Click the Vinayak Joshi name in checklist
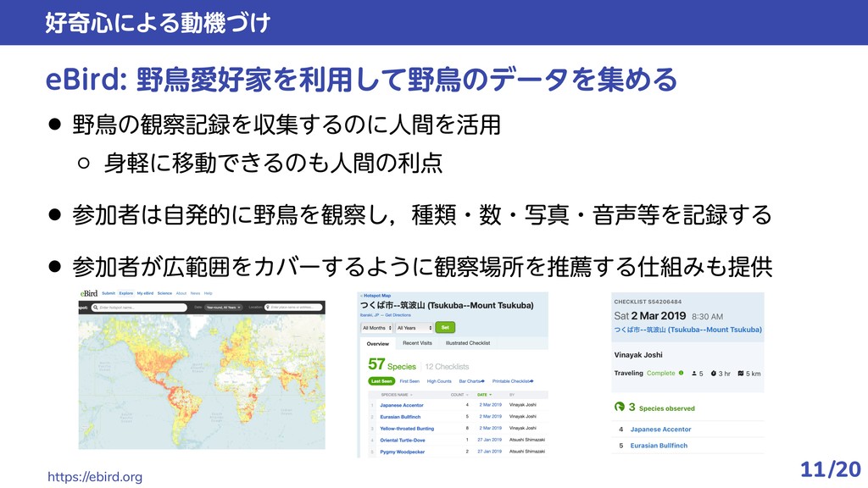The height and width of the screenshot is (488, 868). tap(637, 355)
